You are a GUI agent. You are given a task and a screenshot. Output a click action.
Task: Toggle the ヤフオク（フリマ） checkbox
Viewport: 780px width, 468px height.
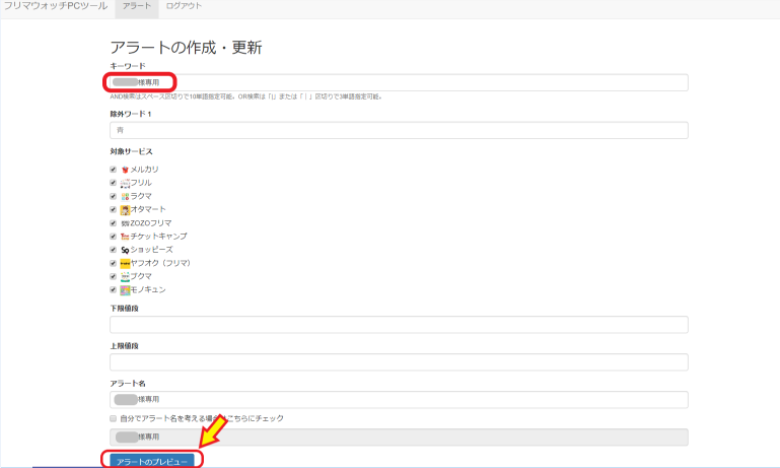tap(113, 263)
